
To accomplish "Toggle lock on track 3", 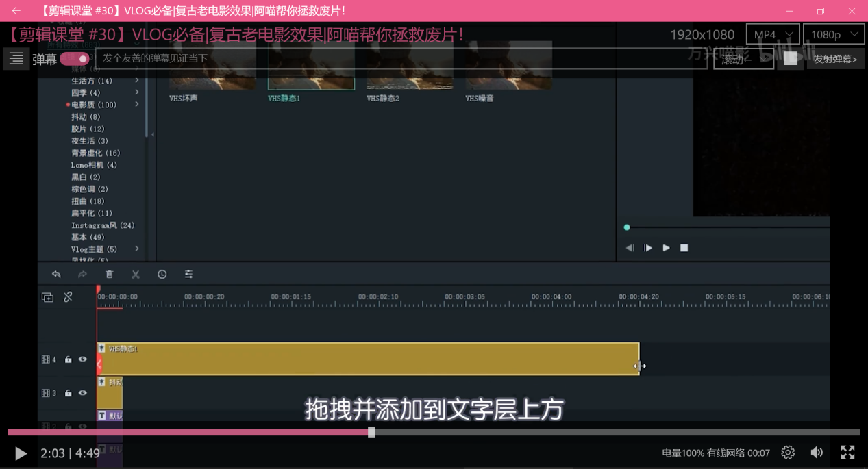I will click(68, 393).
